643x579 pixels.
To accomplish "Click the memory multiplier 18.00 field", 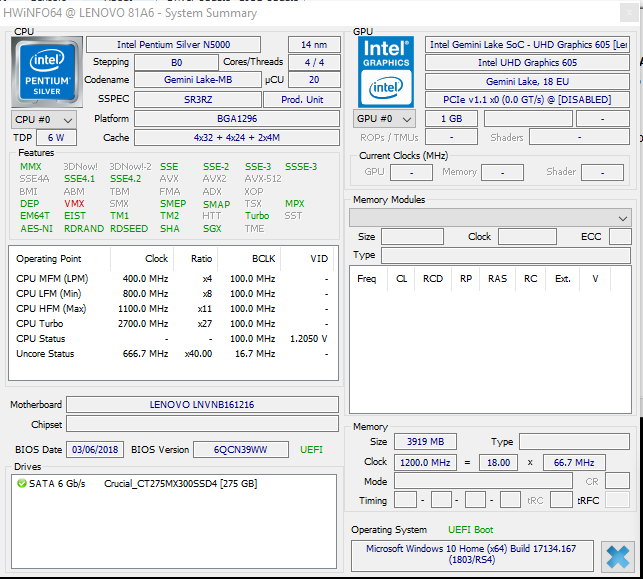I will [498, 463].
